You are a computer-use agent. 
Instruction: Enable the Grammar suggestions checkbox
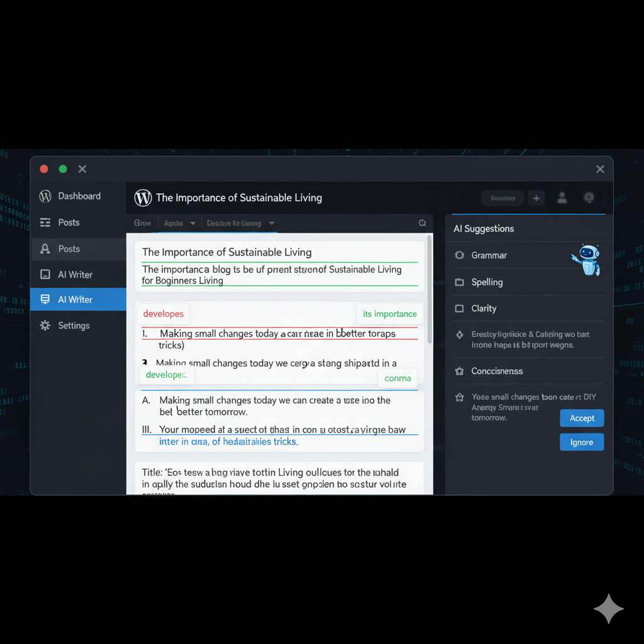click(x=460, y=255)
